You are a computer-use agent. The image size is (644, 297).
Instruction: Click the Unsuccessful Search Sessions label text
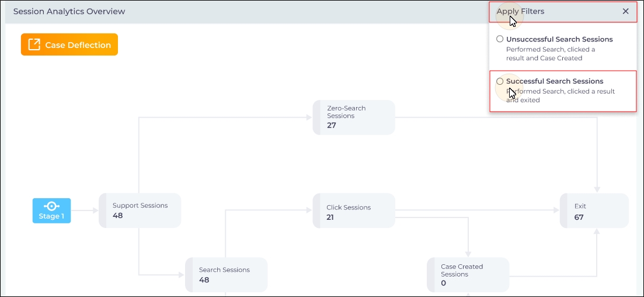[x=559, y=39]
